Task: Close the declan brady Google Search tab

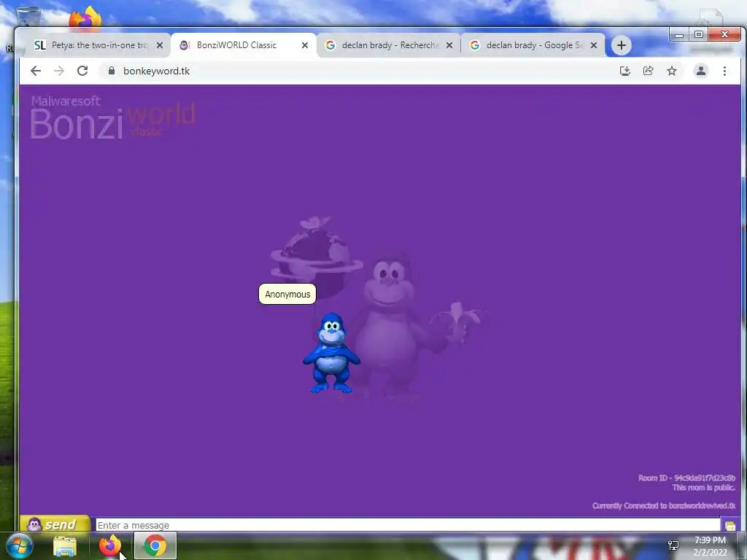Action: point(594,45)
